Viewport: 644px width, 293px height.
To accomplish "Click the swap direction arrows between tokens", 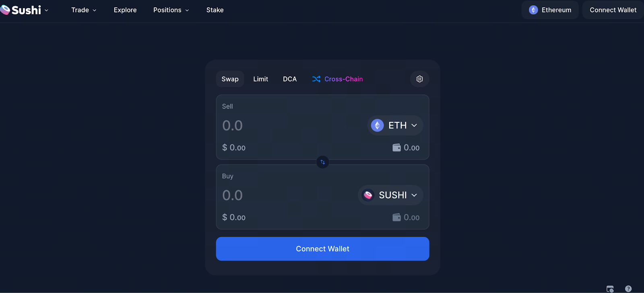I will pos(322,162).
